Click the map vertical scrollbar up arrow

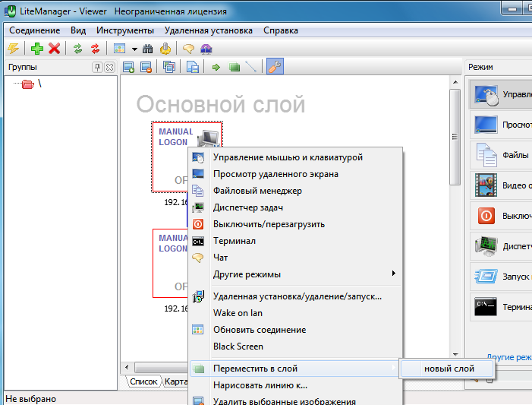coord(455,82)
